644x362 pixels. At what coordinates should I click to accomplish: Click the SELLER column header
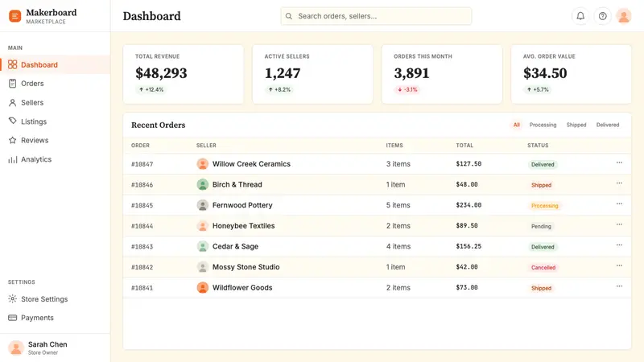206,146
